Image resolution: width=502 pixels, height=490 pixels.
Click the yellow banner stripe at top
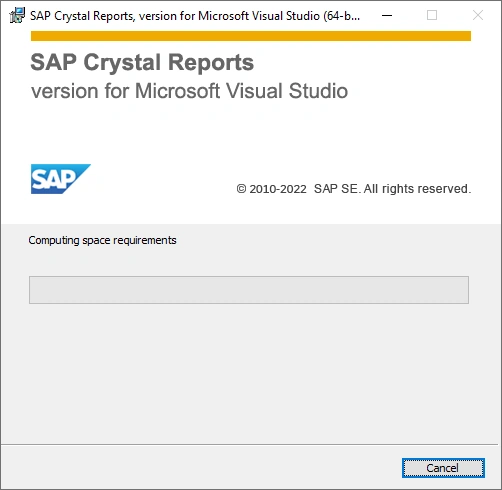click(251, 36)
